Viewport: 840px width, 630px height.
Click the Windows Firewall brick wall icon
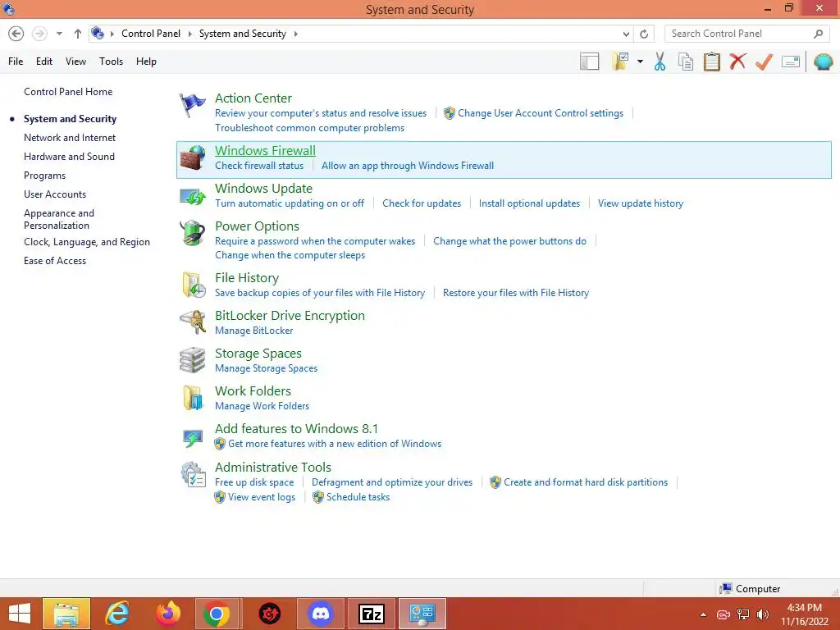192,157
